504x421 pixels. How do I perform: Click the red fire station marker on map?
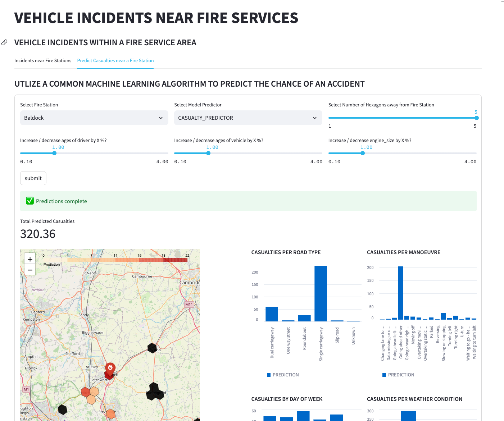click(x=110, y=369)
